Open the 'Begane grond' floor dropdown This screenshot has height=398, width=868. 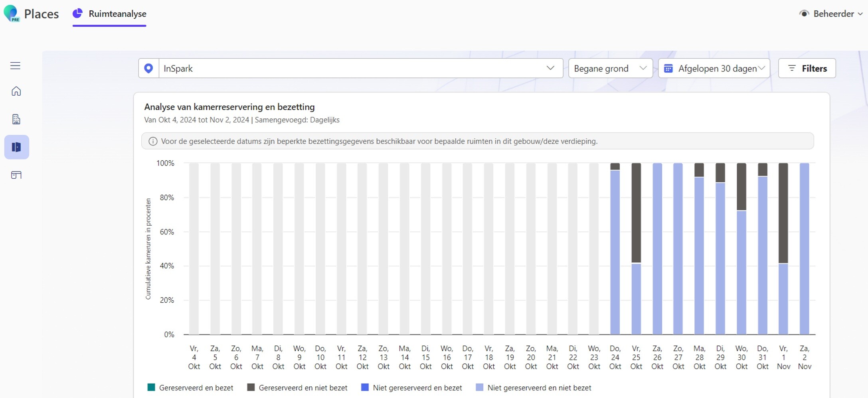pos(610,69)
